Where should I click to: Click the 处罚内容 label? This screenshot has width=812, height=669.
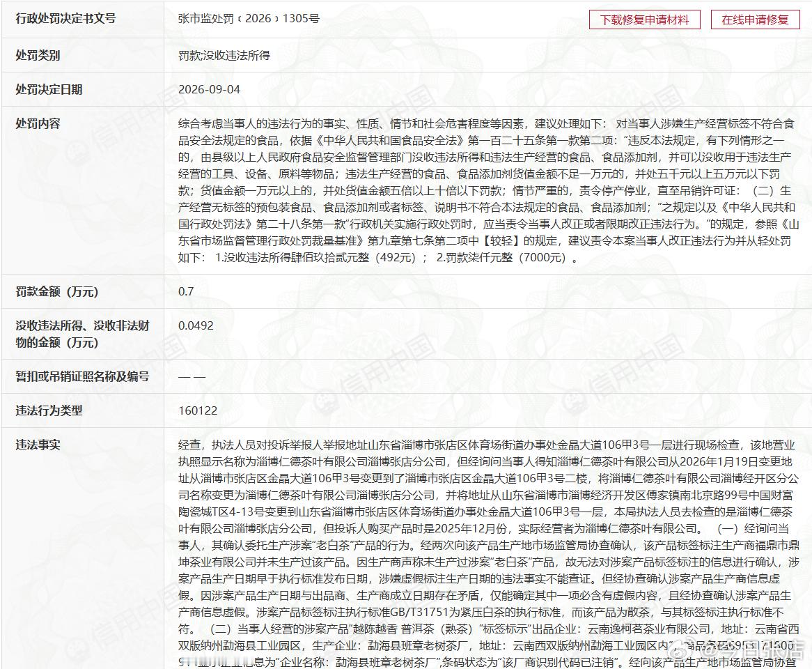click(38, 123)
